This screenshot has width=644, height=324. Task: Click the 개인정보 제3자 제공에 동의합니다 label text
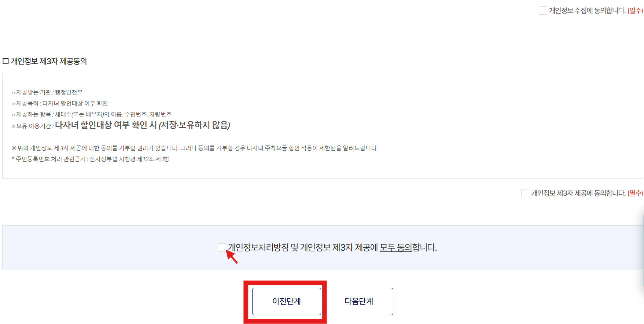pyautogui.click(x=578, y=193)
